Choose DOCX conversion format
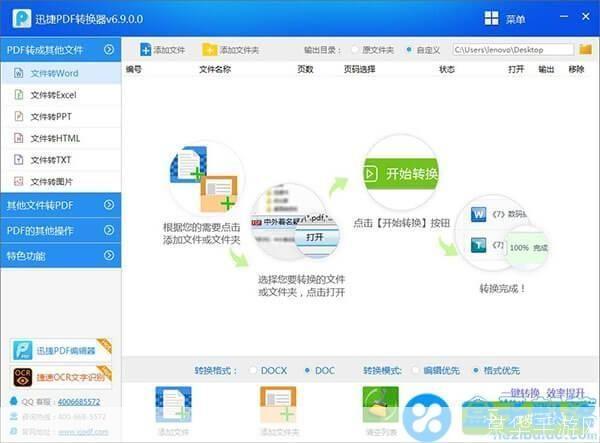Image resolution: width=600 pixels, height=443 pixels. click(x=253, y=370)
